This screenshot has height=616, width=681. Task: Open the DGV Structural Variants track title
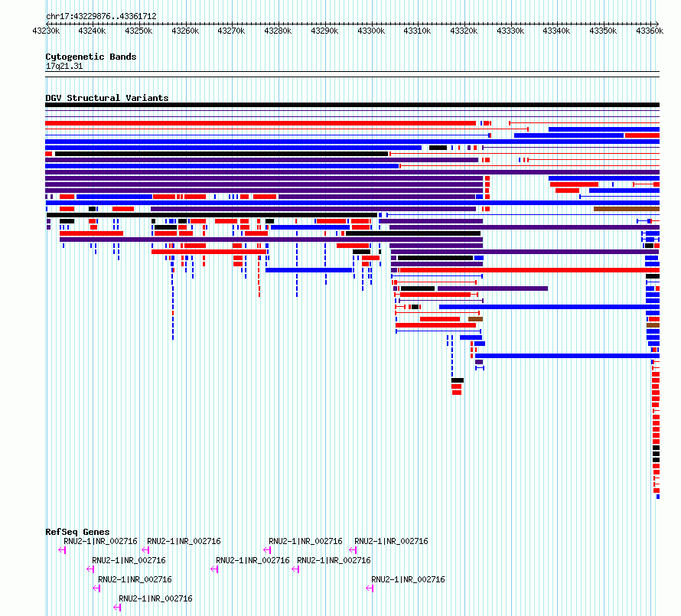click(x=107, y=98)
